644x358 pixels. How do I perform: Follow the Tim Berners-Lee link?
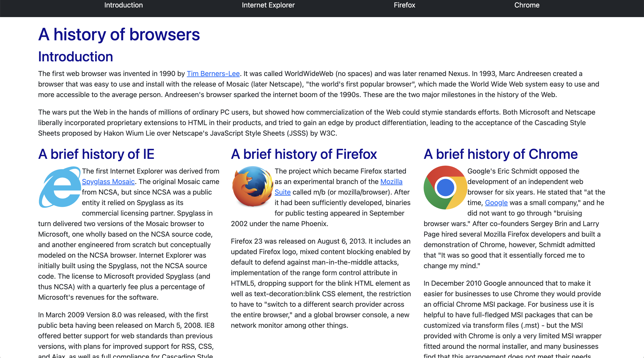(213, 73)
